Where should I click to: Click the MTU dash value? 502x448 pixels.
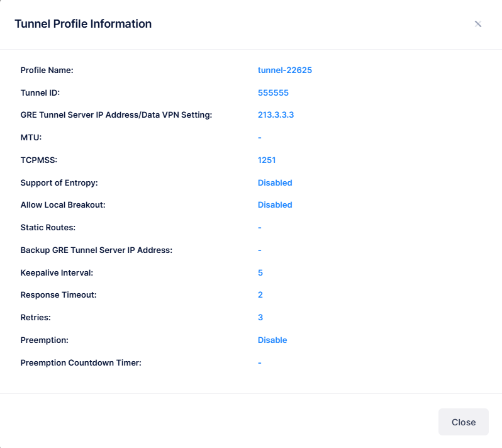point(260,138)
